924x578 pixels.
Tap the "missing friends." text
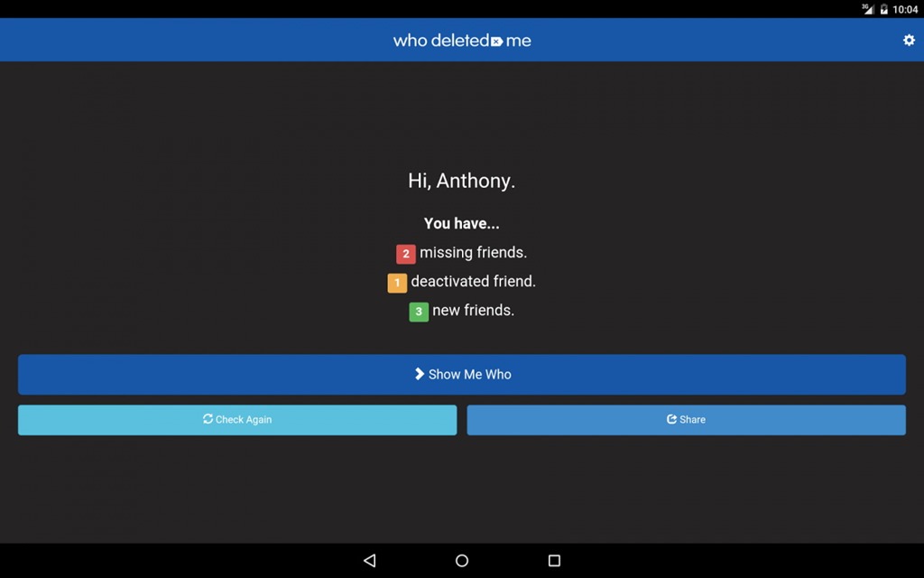click(473, 253)
